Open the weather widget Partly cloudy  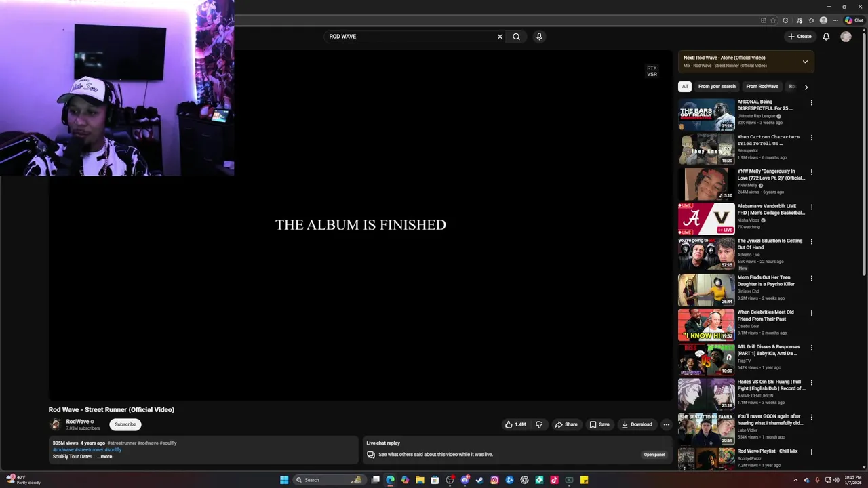tap(24, 480)
